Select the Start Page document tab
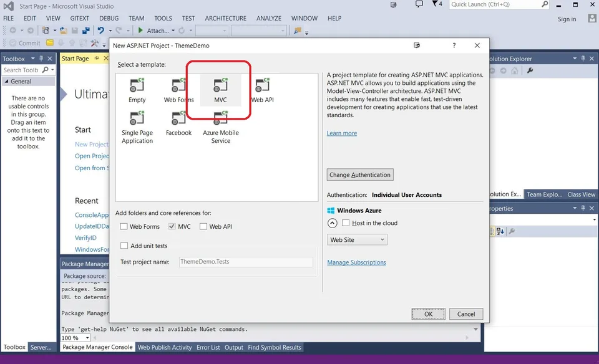The height and width of the screenshot is (364, 599). pos(75,59)
